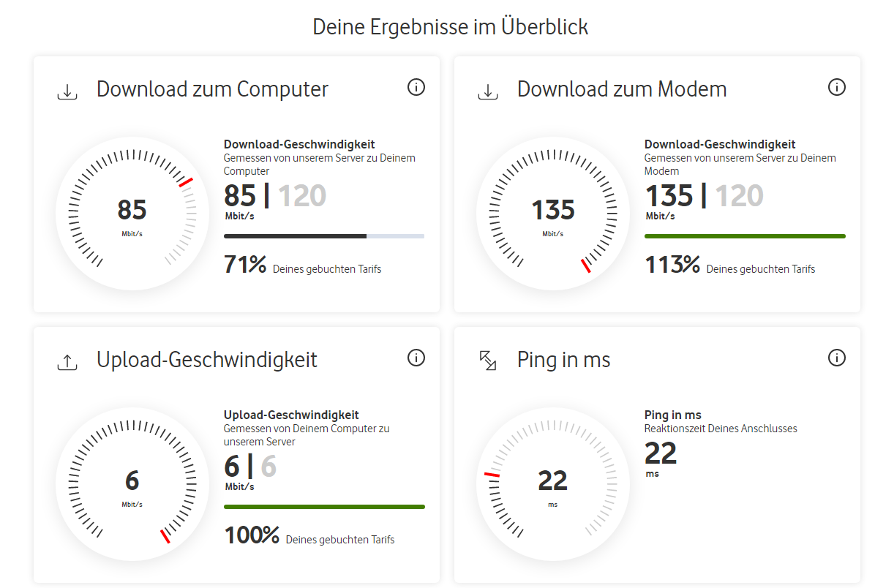This screenshot has height=588, width=875.
Task: Click download arrow icon beside Download zum Computer
Action: pyautogui.click(x=67, y=91)
